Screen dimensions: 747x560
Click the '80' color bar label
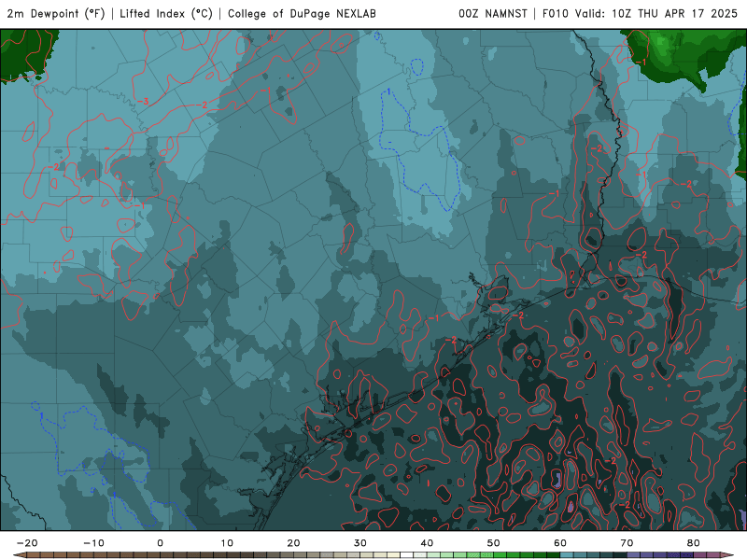694,543
